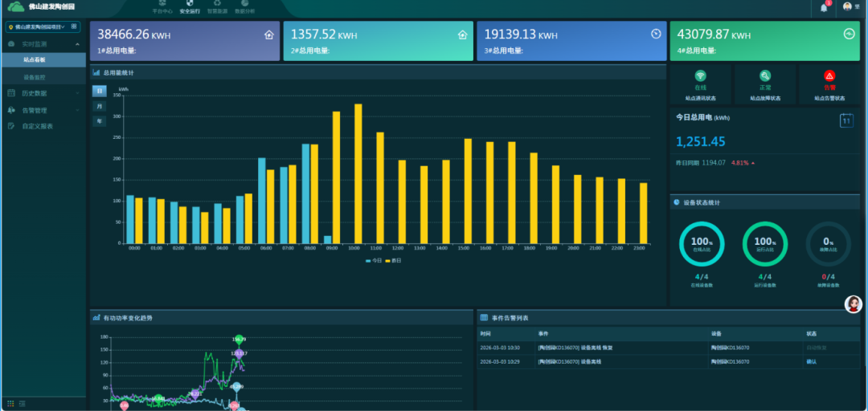The width and height of the screenshot is (868, 411).
Task: Click the 正常 wrench fault status icon
Action: [765, 76]
